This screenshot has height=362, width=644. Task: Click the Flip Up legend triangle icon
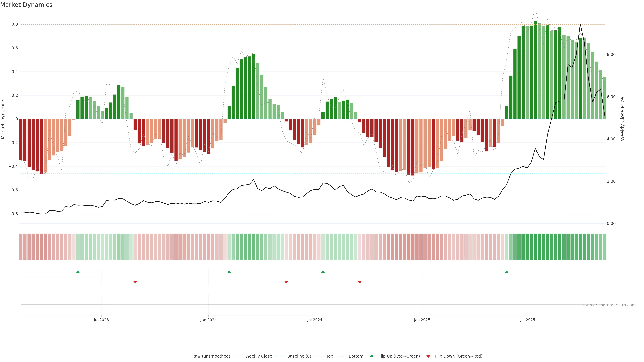pyautogui.click(x=372, y=356)
